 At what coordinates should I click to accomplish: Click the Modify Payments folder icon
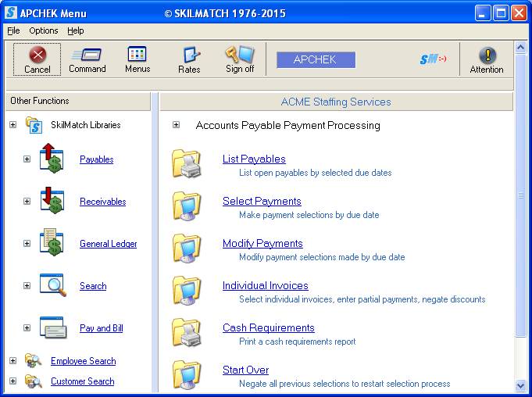point(187,249)
